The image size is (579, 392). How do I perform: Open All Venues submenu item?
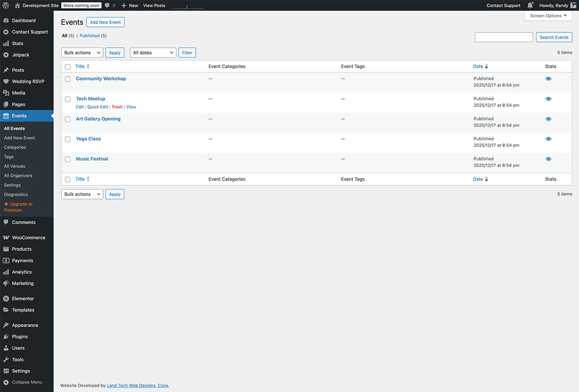coord(14,166)
